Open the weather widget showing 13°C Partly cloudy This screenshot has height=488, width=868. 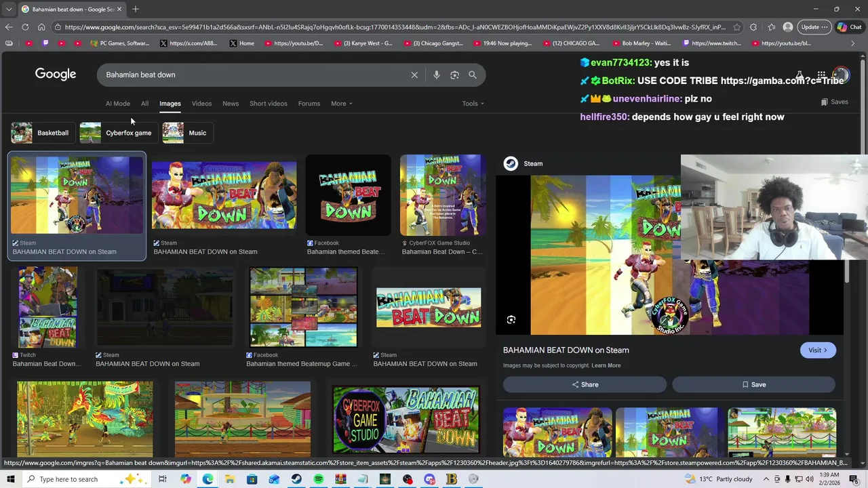pos(719,479)
